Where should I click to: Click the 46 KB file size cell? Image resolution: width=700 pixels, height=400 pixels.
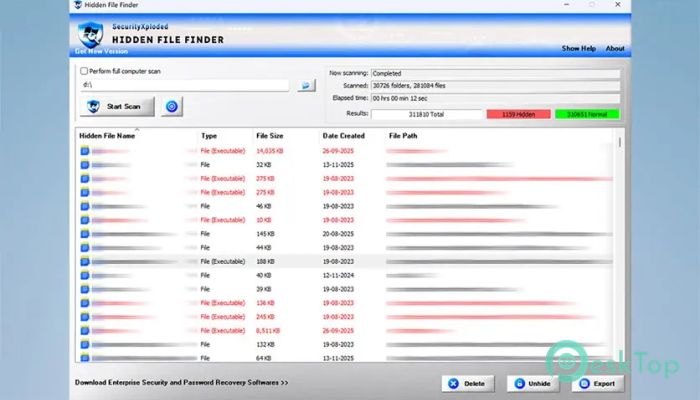264,206
